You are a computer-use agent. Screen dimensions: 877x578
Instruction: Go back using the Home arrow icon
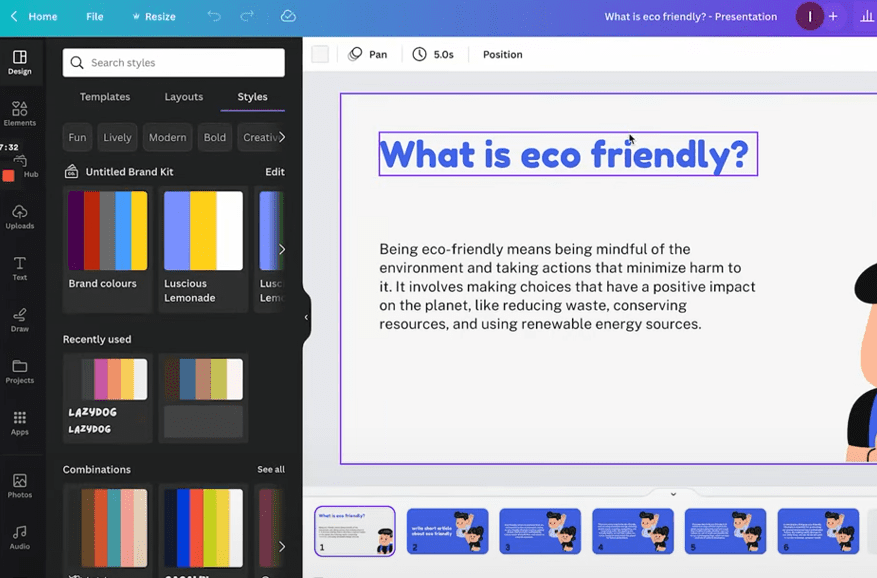[x=14, y=16]
